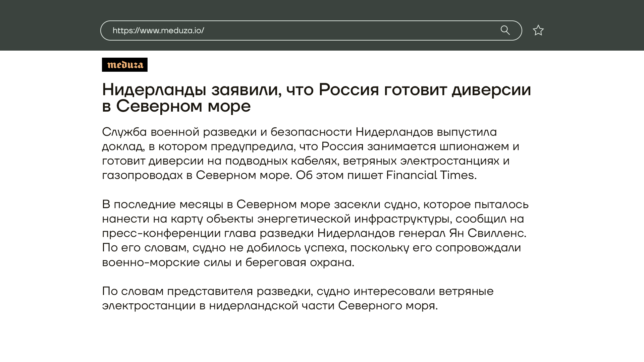
Task: Click 'военно-морские силы' text
Action: tap(166, 262)
